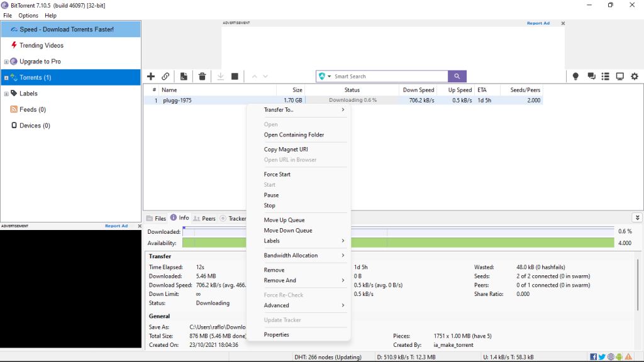The image size is (644, 362).
Task: Open the Smart Search dropdown arrow
Action: point(330,76)
